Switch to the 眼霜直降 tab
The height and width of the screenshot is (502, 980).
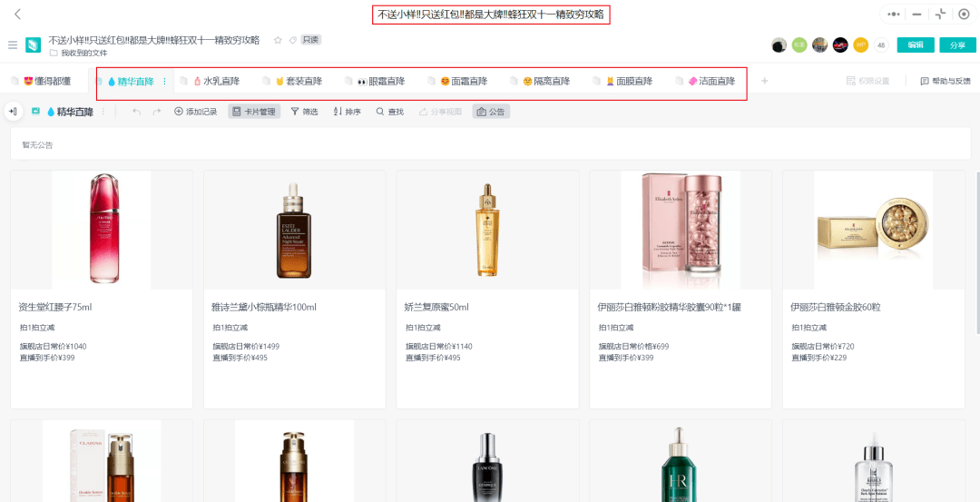[380, 82]
